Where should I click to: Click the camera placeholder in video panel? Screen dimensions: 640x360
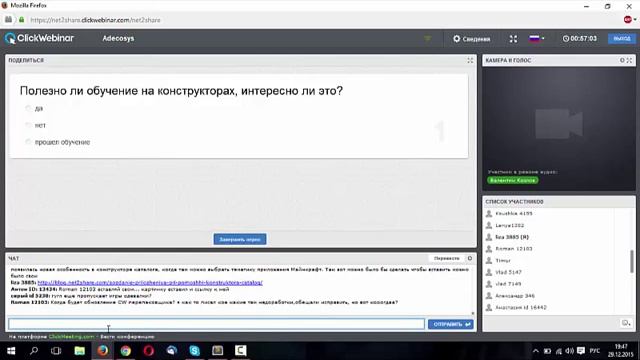click(559, 124)
